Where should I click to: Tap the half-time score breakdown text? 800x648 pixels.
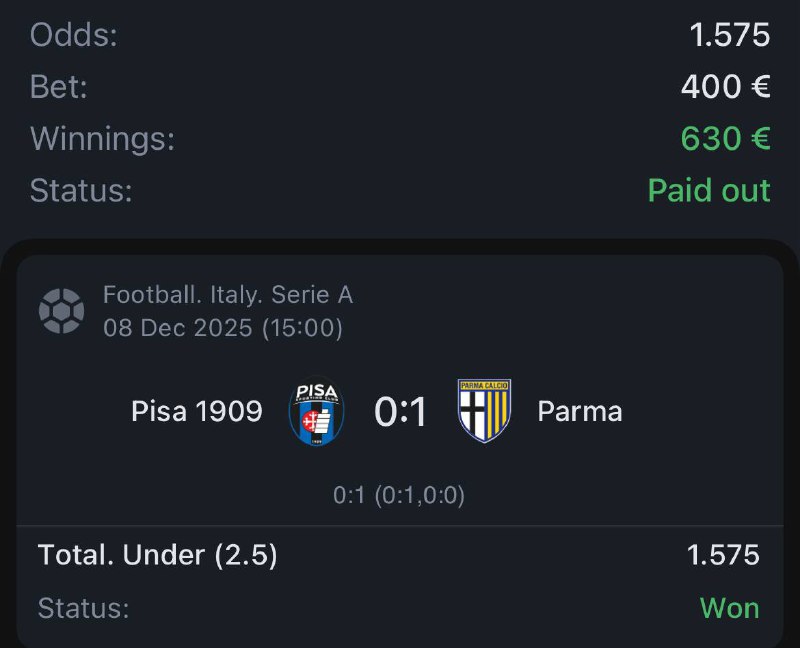click(x=399, y=495)
